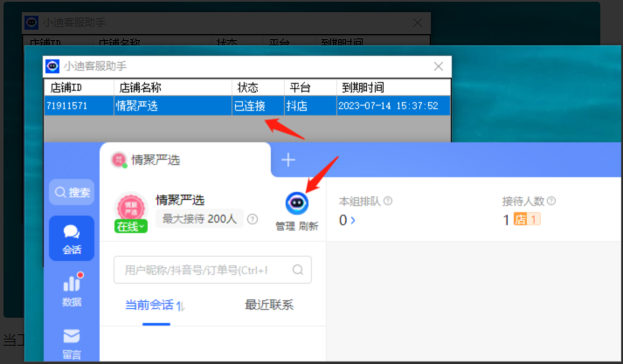Click the 店铺名称 column header
This screenshot has height=364, width=623.
click(x=173, y=87)
